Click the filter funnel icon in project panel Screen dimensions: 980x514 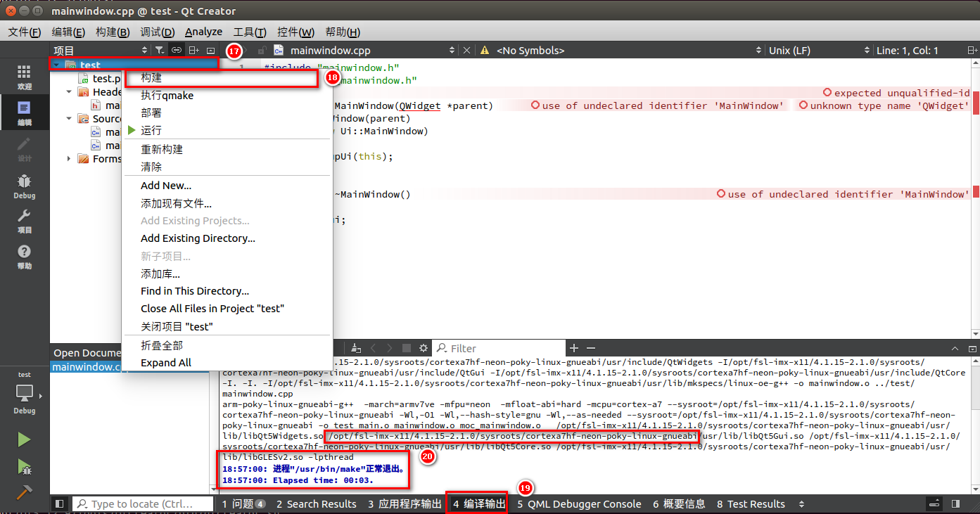(160, 50)
